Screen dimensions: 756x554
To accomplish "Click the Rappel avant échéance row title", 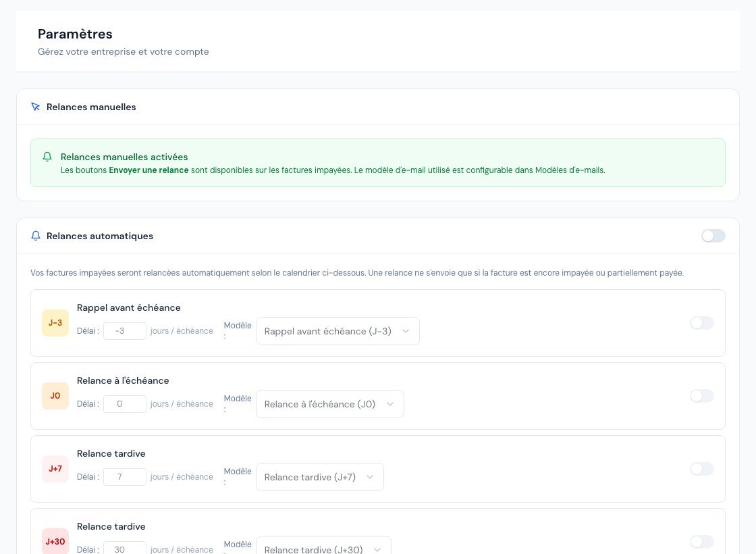I will [129, 307].
